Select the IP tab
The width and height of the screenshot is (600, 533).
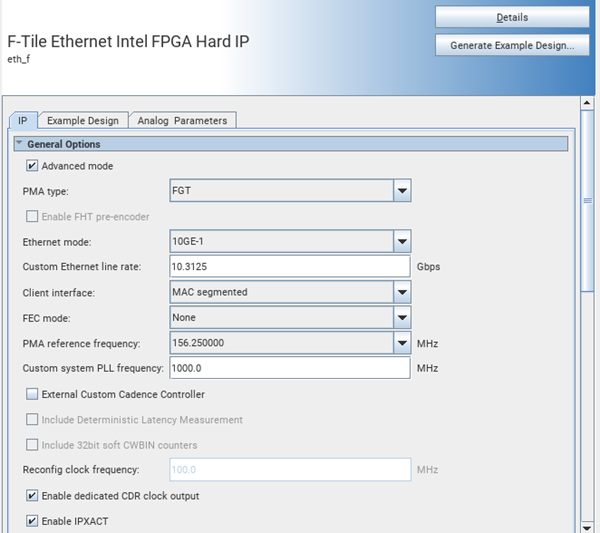point(23,121)
